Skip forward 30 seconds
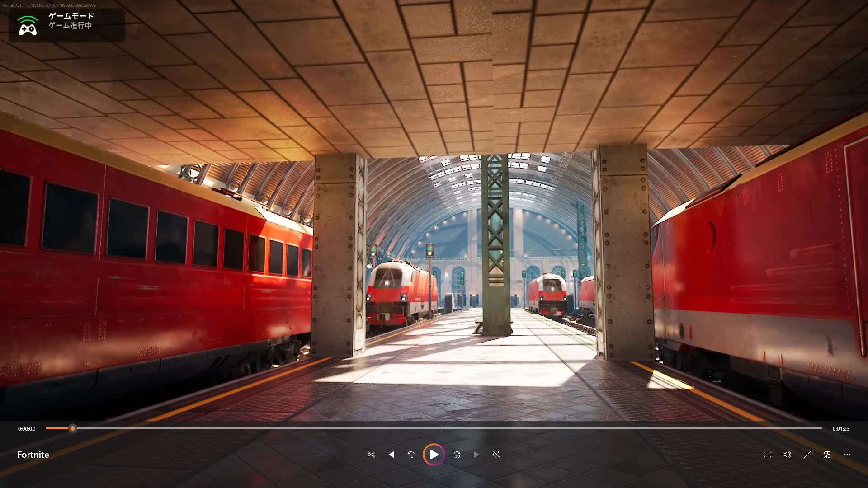The image size is (868, 488). click(457, 455)
